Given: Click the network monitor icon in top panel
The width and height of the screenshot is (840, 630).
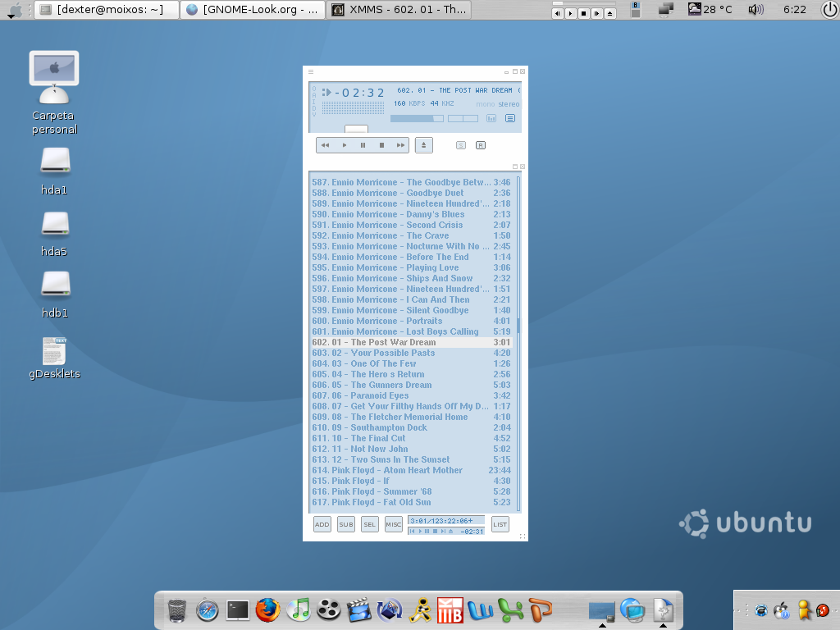Looking at the screenshot, I should click(666, 10).
